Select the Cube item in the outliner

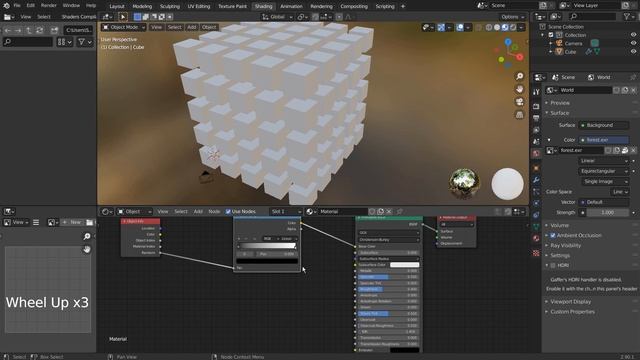(570, 52)
